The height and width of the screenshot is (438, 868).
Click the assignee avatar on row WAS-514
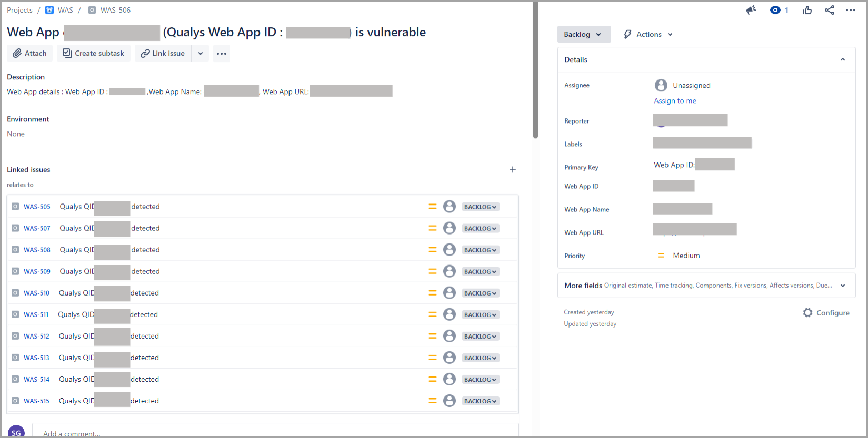pyautogui.click(x=449, y=379)
